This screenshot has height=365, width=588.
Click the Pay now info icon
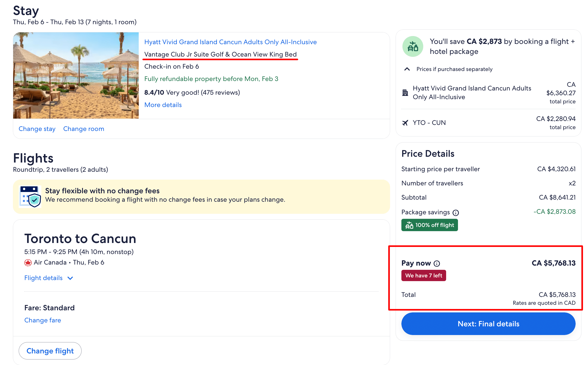437,263
